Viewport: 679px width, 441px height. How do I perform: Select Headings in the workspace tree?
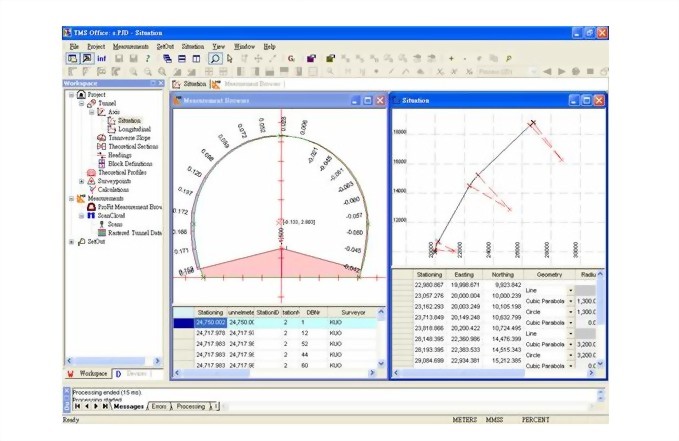coord(120,155)
